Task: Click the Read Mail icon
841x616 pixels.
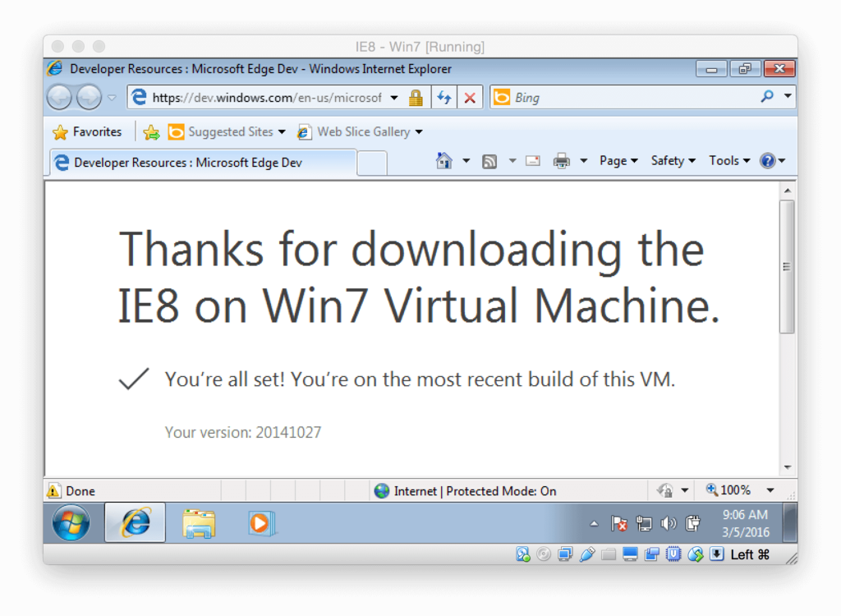Action: (532, 160)
